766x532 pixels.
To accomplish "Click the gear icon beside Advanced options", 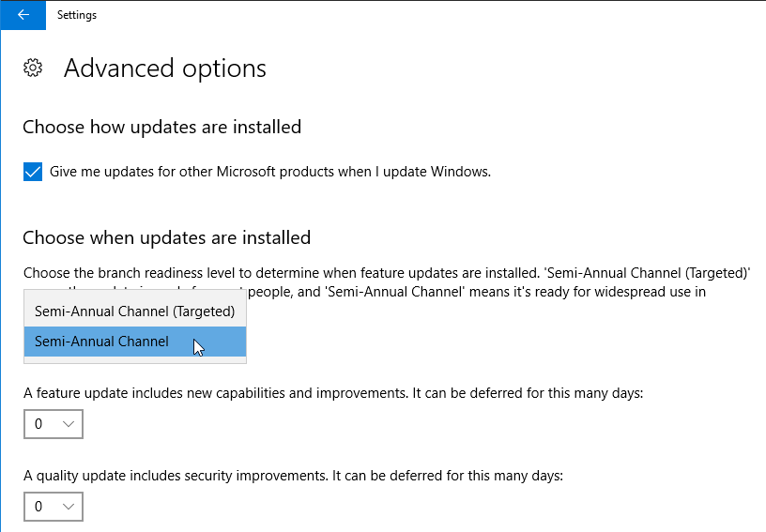I will (33, 68).
